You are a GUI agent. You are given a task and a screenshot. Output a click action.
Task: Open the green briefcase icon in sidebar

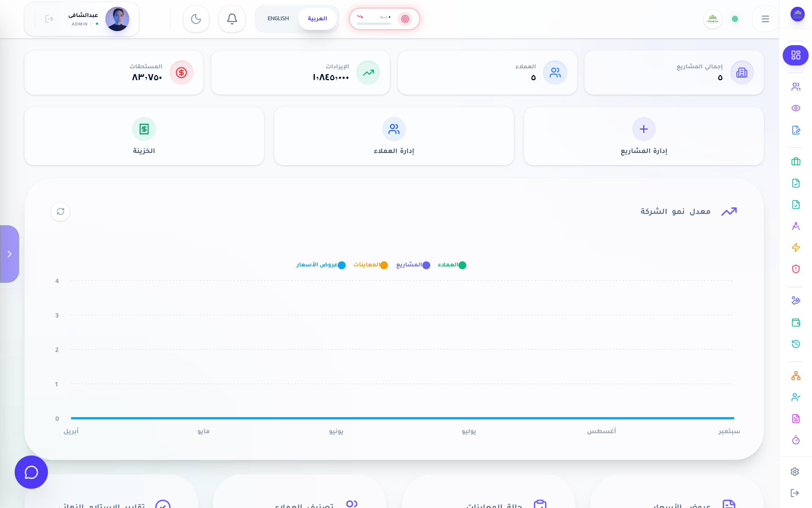(x=796, y=162)
